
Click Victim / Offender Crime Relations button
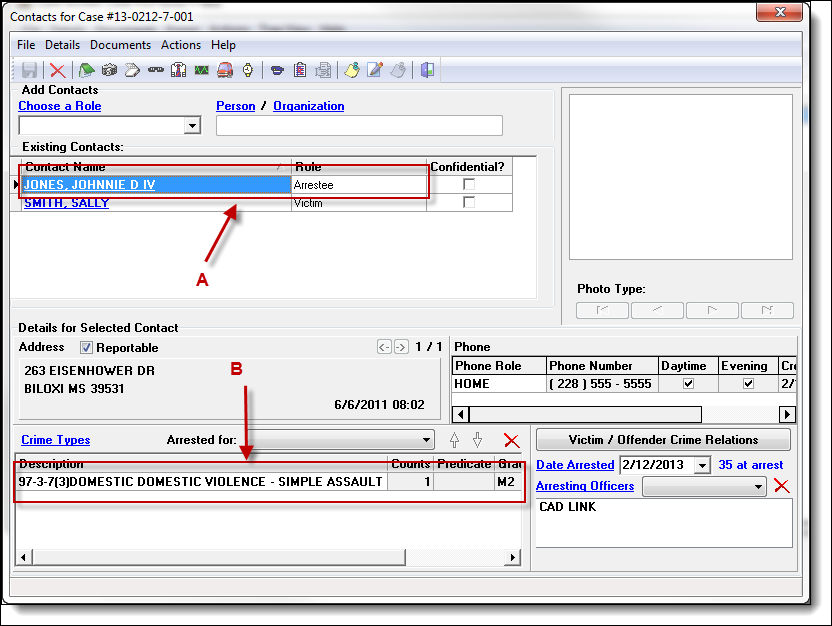(x=663, y=440)
